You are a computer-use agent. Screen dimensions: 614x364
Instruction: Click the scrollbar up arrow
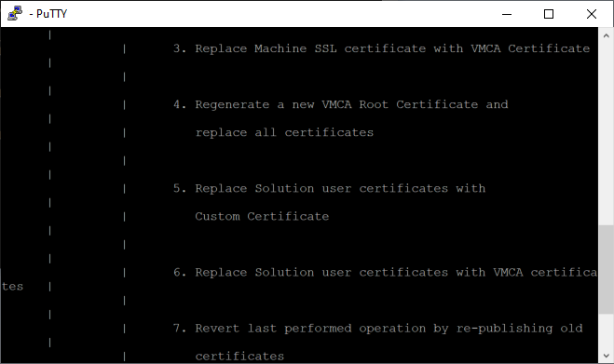pos(607,35)
